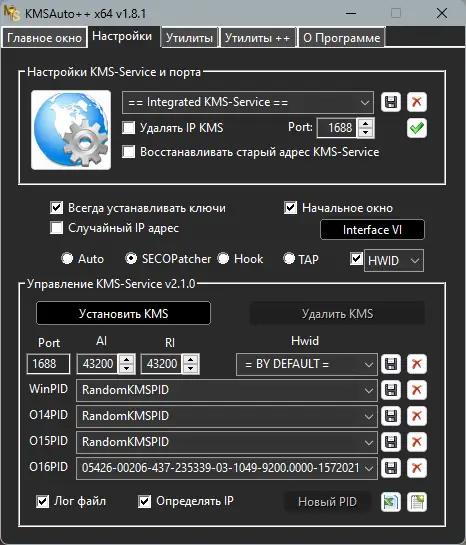Open the Excel-style export icon near Новый PID
This screenshot has height=545, width=466.
[x=391, y=502]
